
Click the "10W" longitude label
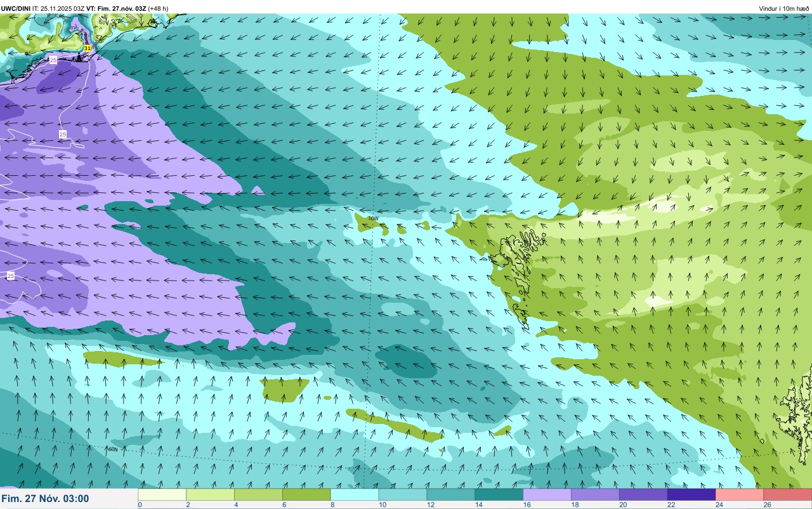[374, 218]
